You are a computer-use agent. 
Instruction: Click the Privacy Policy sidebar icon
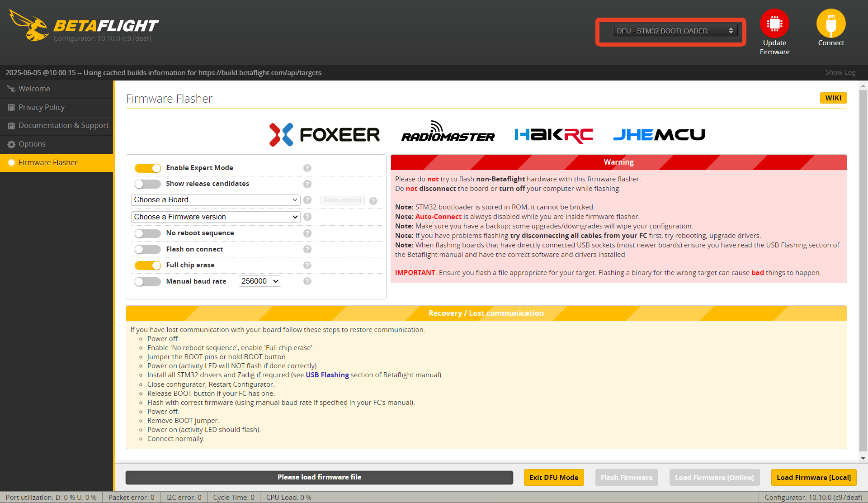pos(11,107)
